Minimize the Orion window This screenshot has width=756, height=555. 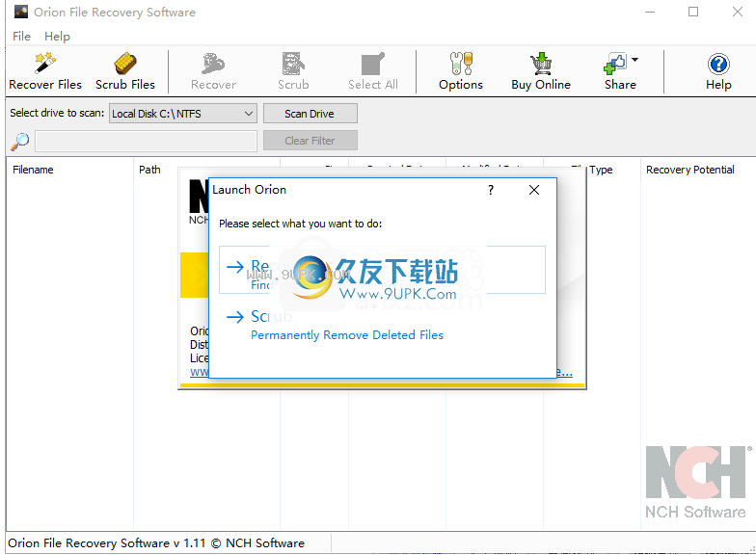tap(650, 12)
